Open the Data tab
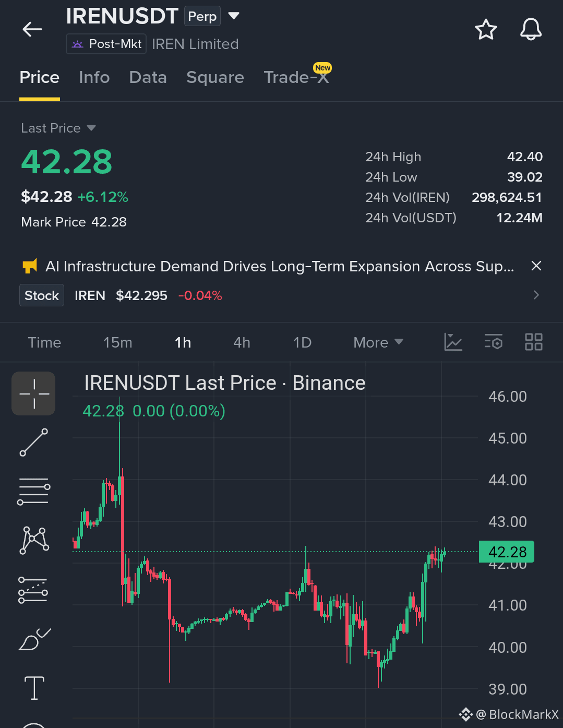 [148, 77]
